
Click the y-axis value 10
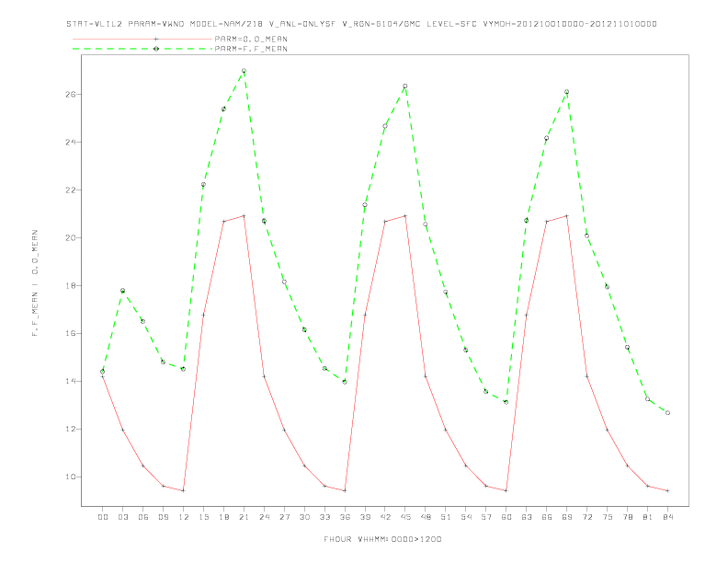(71, 477)
